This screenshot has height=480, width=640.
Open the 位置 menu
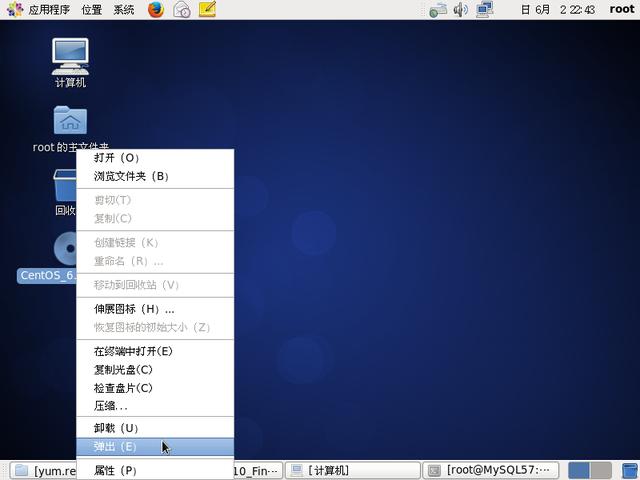click(x=91, y=9)
